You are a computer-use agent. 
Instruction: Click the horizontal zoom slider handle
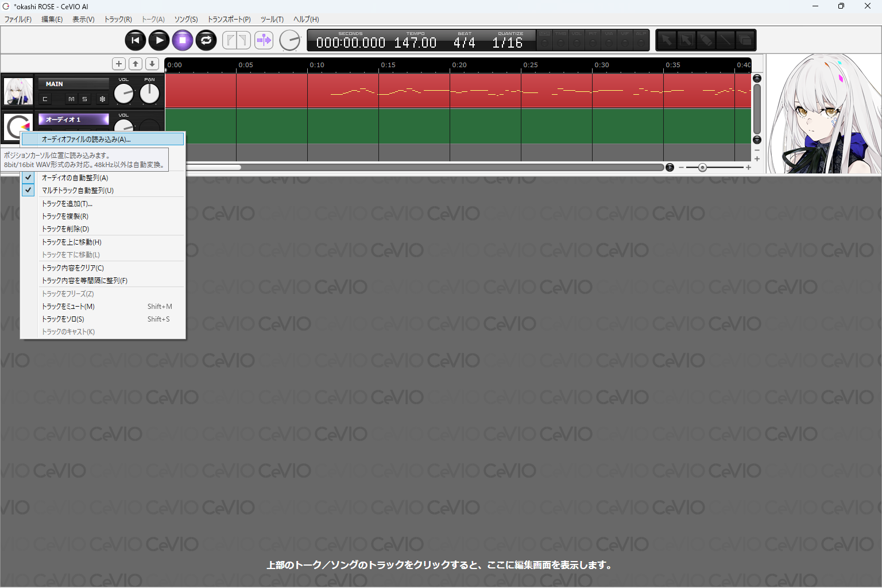coord(702,168)
